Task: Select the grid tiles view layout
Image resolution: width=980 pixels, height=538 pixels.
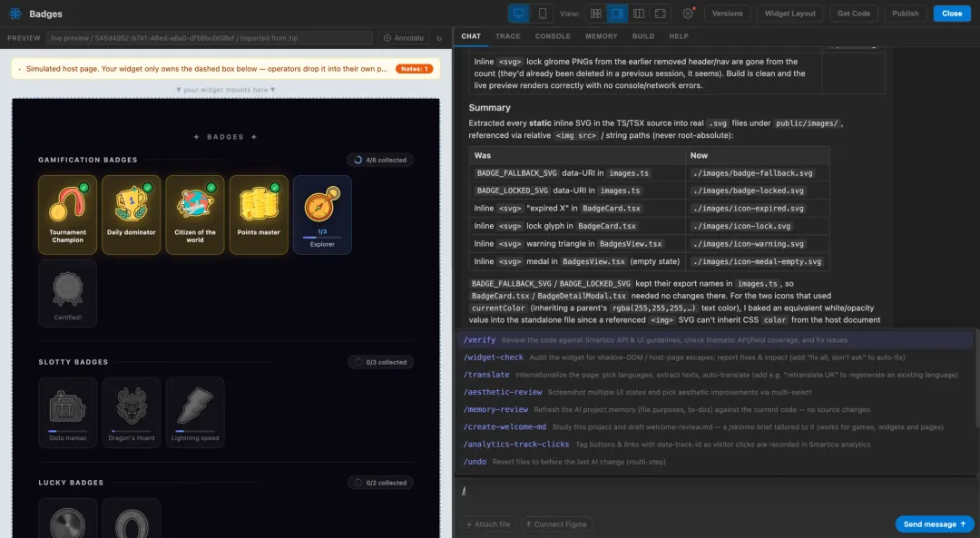Action: pyautogui.click(x=595, y=13)
